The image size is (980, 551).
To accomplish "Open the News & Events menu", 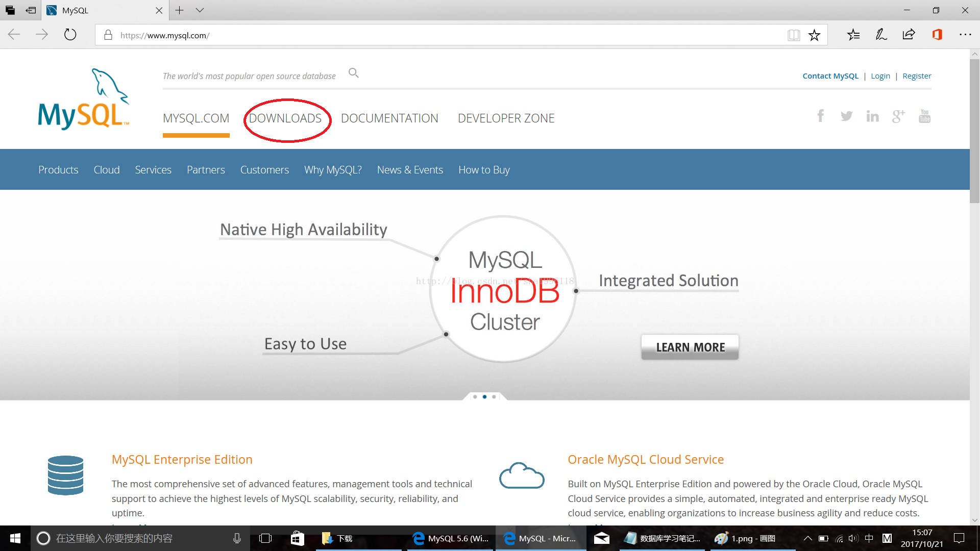I will tap(410, 170).
